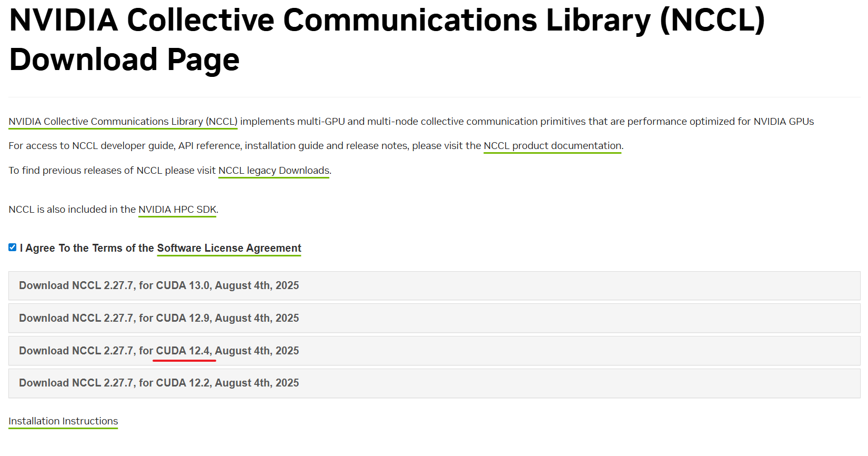This screenshot has width=868, height=456.
Task: Click the horizontal divider below the page title
Action: pos(434,97)
